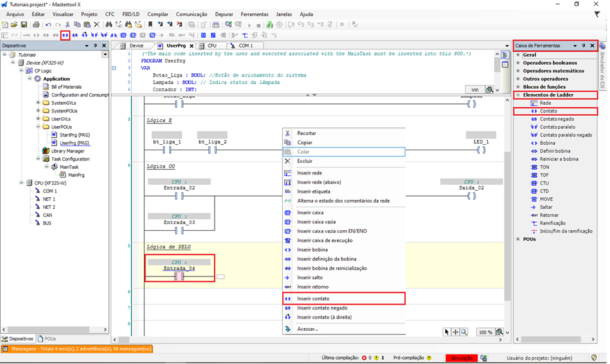610x364 pixels.
Task: Select Contato negado in the toolbox
Action: (x=558, y=119)
